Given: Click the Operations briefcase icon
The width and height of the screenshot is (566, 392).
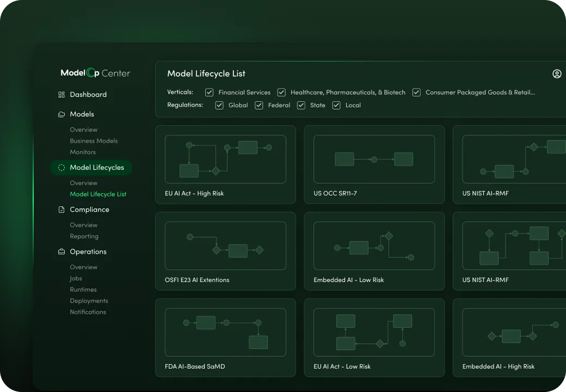Looking at the screenshot, I should coord(61,252).
